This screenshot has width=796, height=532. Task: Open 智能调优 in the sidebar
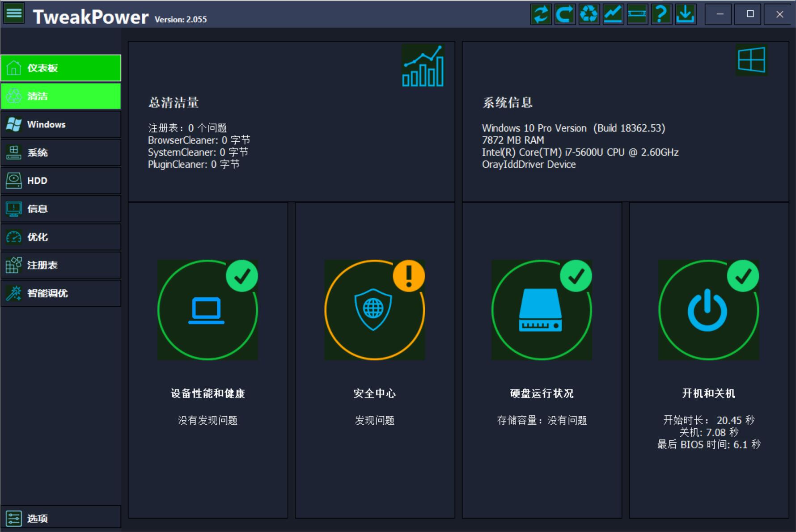point(61,293)
